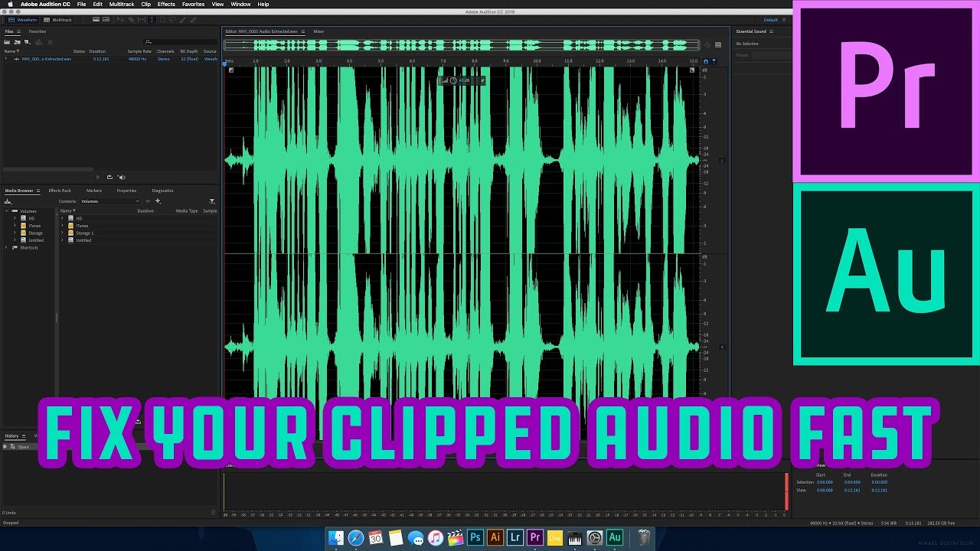The width and height of the screenshot is (980, 551).
Task: Click Insert into Multitrack icon in Files panel
Action: (39, 42)
